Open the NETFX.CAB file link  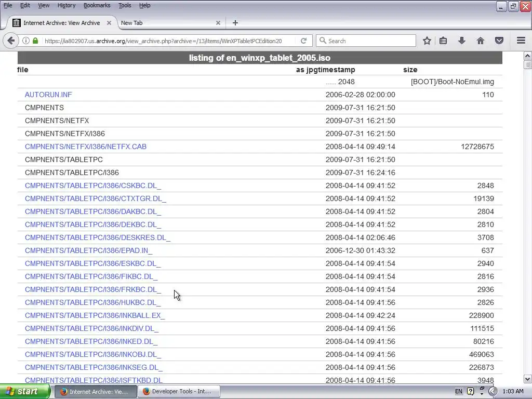86,147
